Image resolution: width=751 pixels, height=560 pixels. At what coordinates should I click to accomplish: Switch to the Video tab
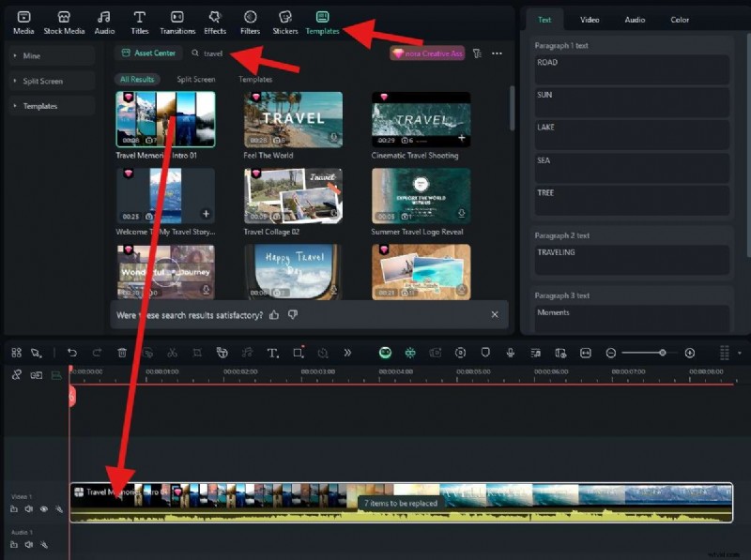click(590, 19)
